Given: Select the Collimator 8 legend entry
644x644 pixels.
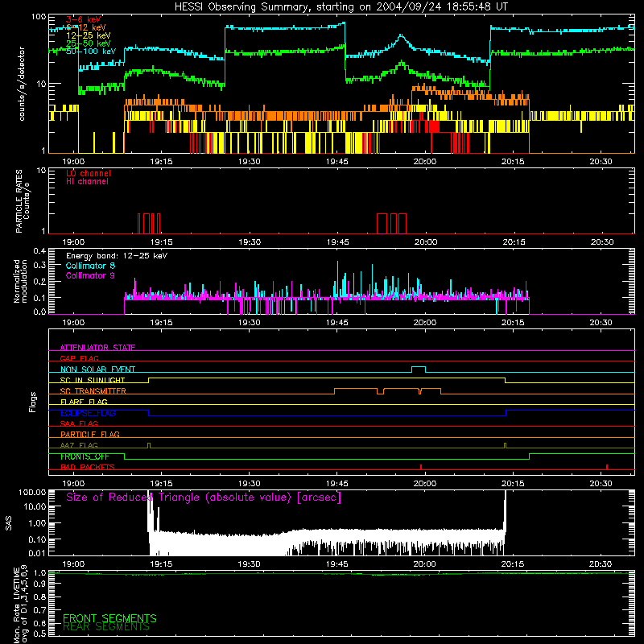Looking at the screenshot, I should [90, 266].
